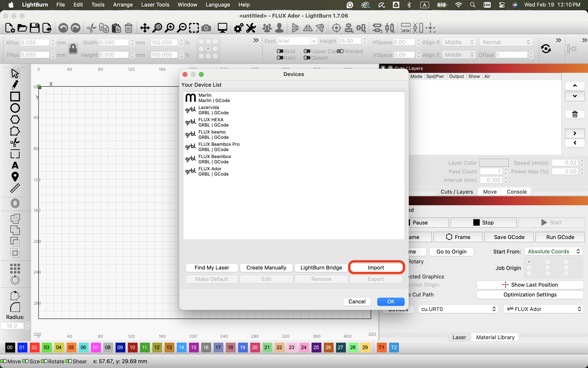Delete layer with Cuts panel trash icon
Viewport: 588px width, 368px height.
point(575,114)
